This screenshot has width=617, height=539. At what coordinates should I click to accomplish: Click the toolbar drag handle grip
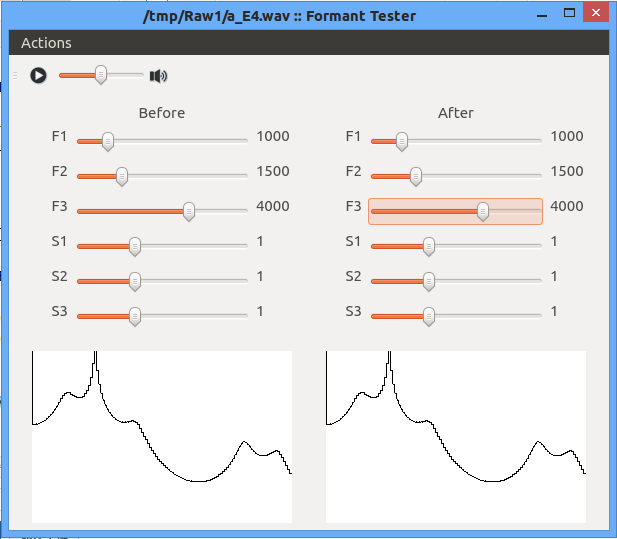pyautogui.click(x=15, y=76)
